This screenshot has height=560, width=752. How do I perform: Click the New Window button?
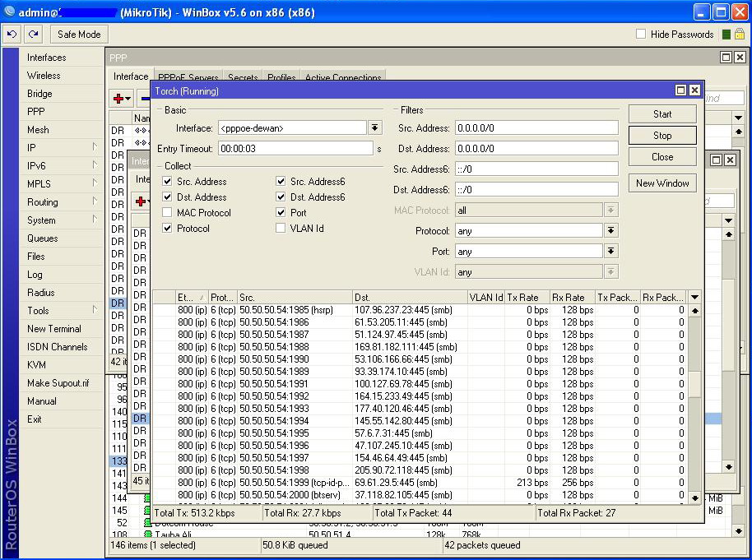[x=662, y=183]
